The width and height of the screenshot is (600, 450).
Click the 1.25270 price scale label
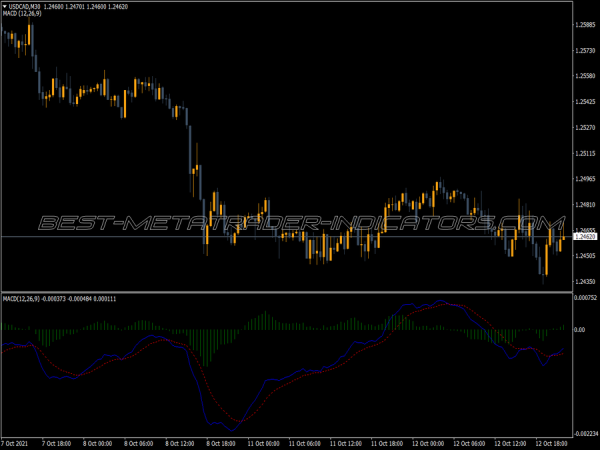click(585, 127)
